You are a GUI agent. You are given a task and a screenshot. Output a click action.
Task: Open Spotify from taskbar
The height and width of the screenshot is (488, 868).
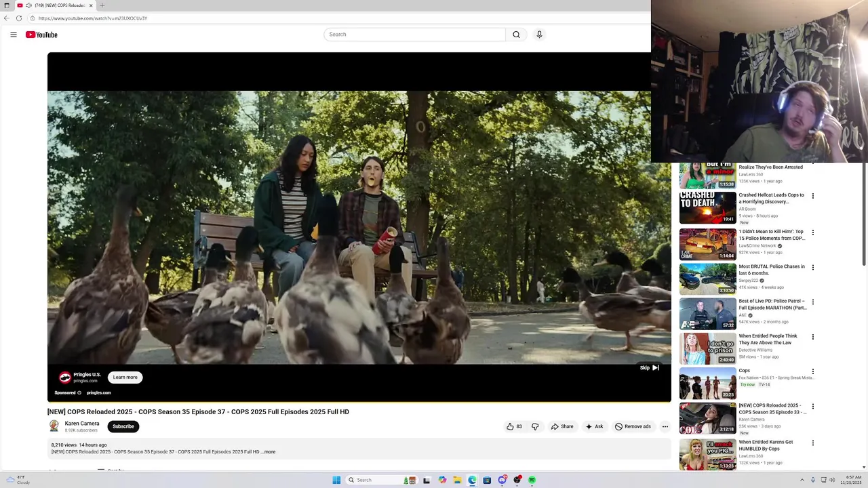[x=532, y=480]
